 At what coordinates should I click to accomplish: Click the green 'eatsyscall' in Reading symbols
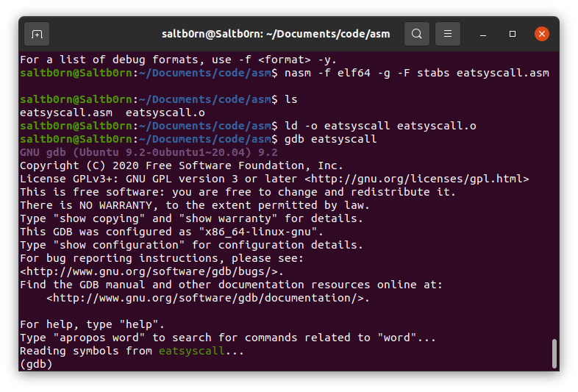(x=191, y=351)
